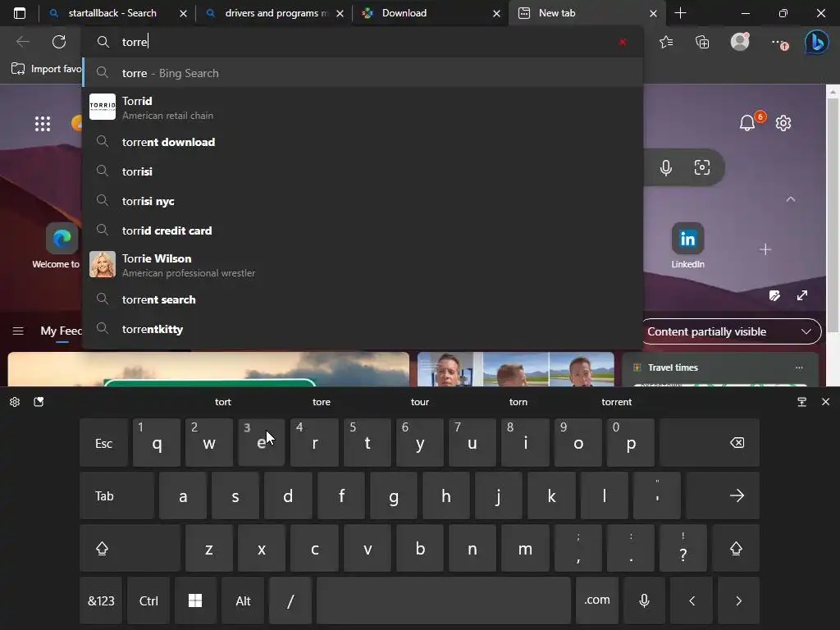This screenshot has width=840, height=630.
Task: Choose the torrent download suggestion
Action: click(x=363, y=142)
